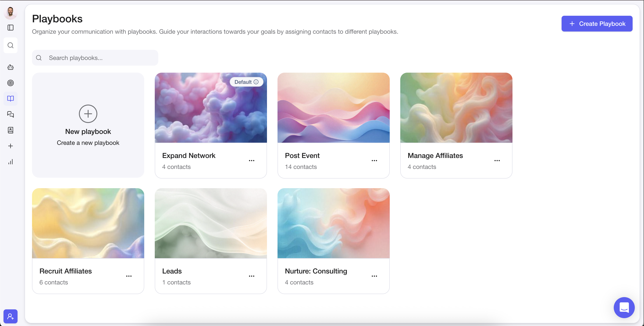Screen dimensions: 644x326
Task: Open the search icon in sidebar
Action: click(x=11, y=45)
